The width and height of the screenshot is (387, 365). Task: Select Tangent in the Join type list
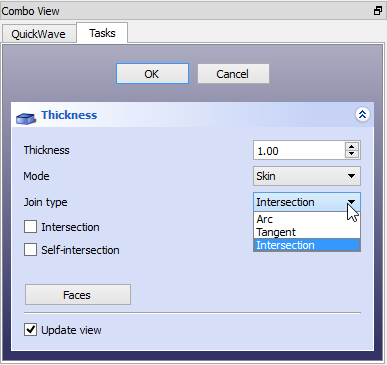point(307,232)
